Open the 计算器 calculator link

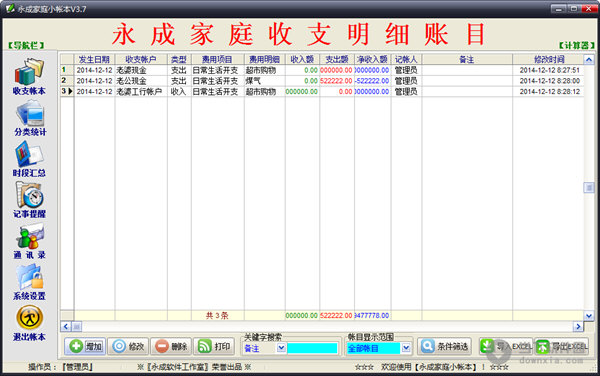click(x=577, y=46)
